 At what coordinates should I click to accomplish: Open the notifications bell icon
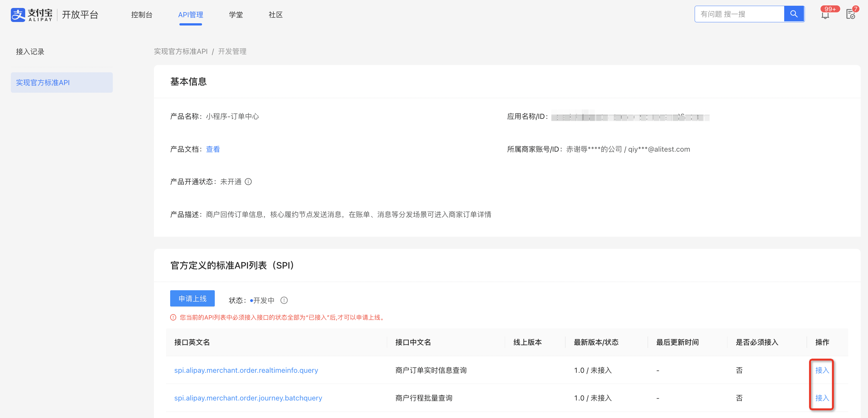[825, 15]
